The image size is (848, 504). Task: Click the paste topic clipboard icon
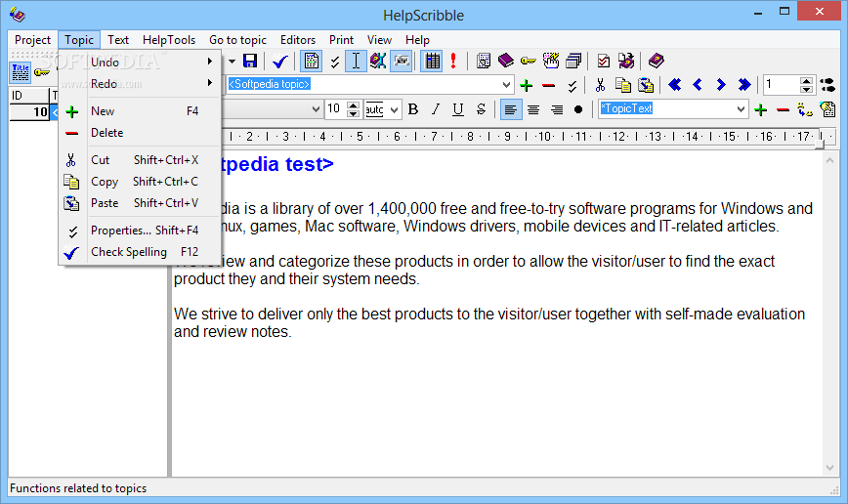coord(646,85)
